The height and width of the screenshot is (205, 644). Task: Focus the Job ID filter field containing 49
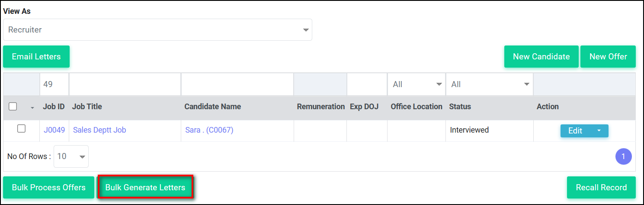click(54, 85)
